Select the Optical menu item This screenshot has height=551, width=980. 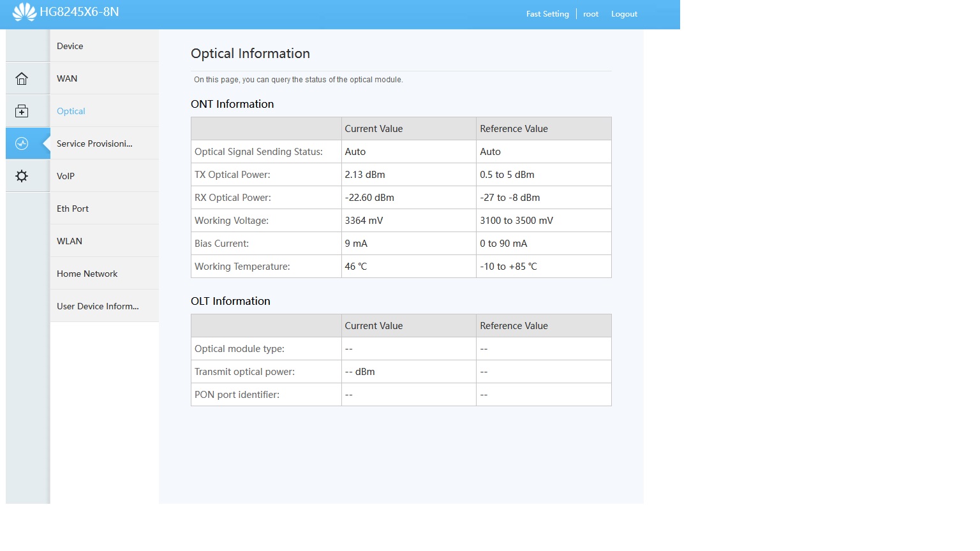pyautogui.click(x=104, y=111)
